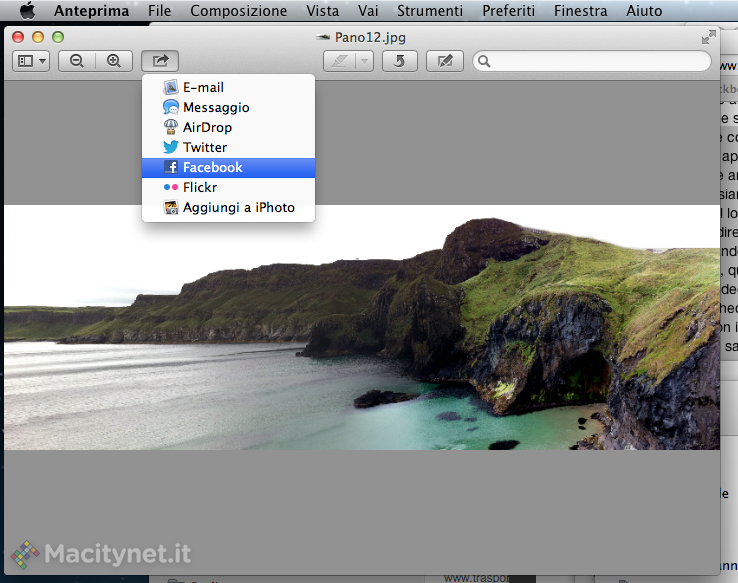This screenshot has width=738, height=583.
Task: Click the search magnifier icon
Action: 484,61
